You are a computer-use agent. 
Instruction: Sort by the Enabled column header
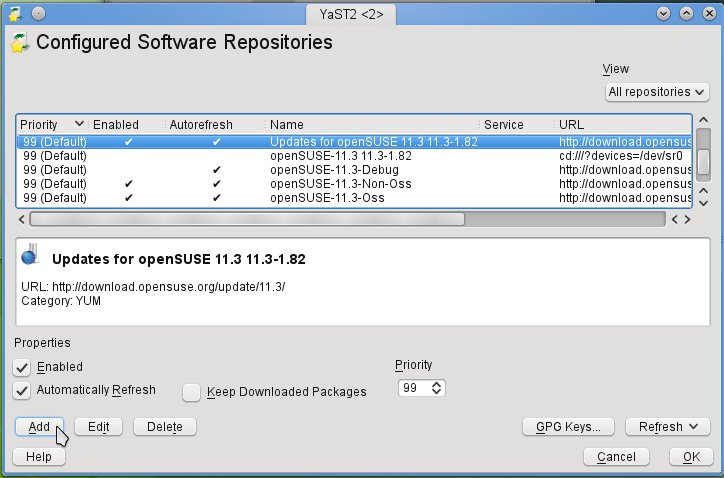point(116,125)
